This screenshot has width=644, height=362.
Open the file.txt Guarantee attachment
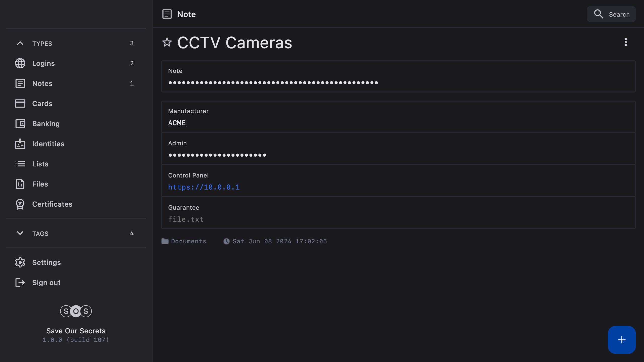point(186,219)
